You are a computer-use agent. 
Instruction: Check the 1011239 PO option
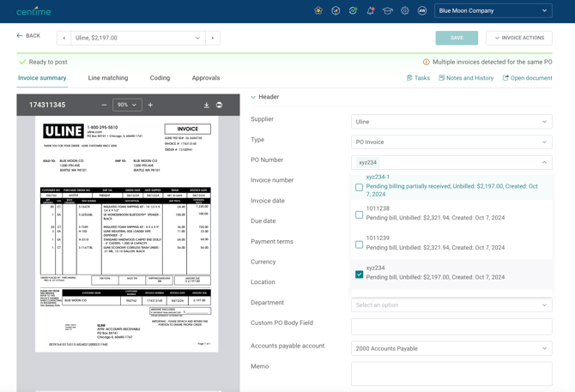tap(360, 244)
